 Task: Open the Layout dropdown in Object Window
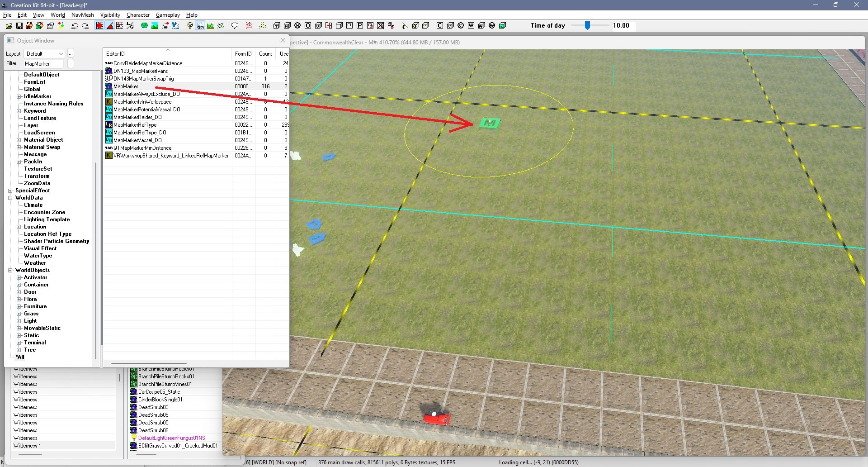click(x=44, y=54)
